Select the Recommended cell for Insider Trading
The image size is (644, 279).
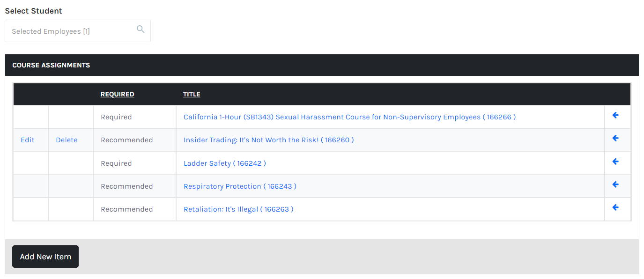(x=135, y=140)
